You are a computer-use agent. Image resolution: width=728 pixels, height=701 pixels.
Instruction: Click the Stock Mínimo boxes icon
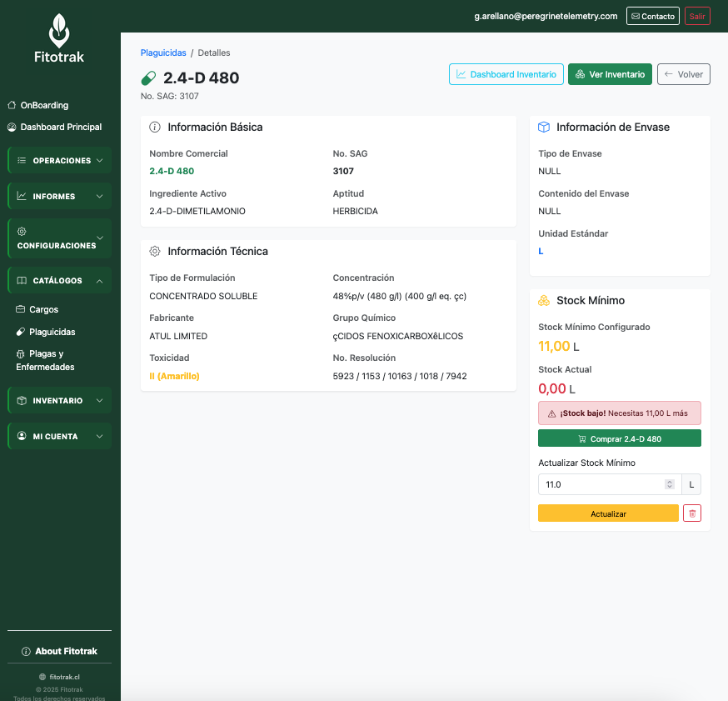click(x=544, y=300)
